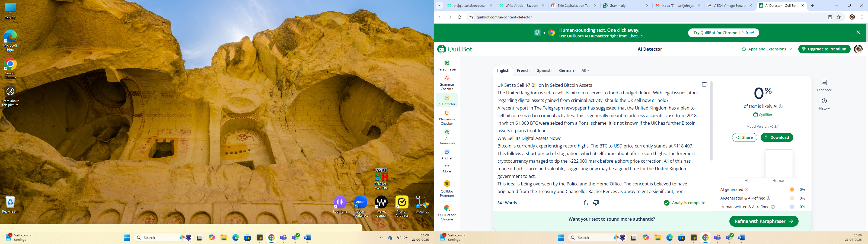Switch to the Gmail Inbox browser tab

[677, 5]
